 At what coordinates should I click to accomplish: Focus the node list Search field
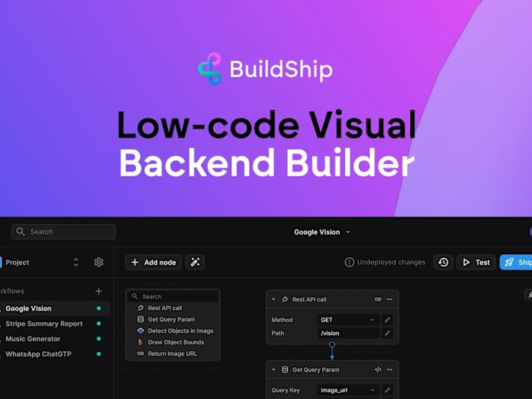[173, 296]
